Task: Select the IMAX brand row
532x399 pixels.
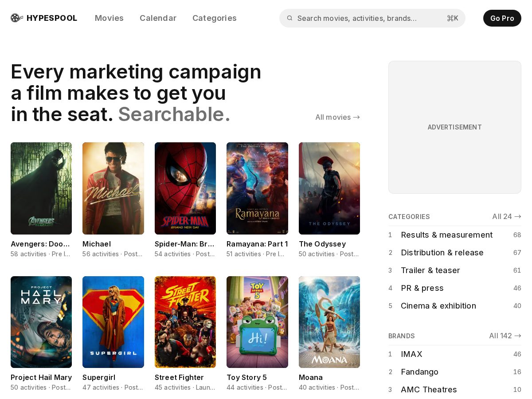Action: pos(455,354)
